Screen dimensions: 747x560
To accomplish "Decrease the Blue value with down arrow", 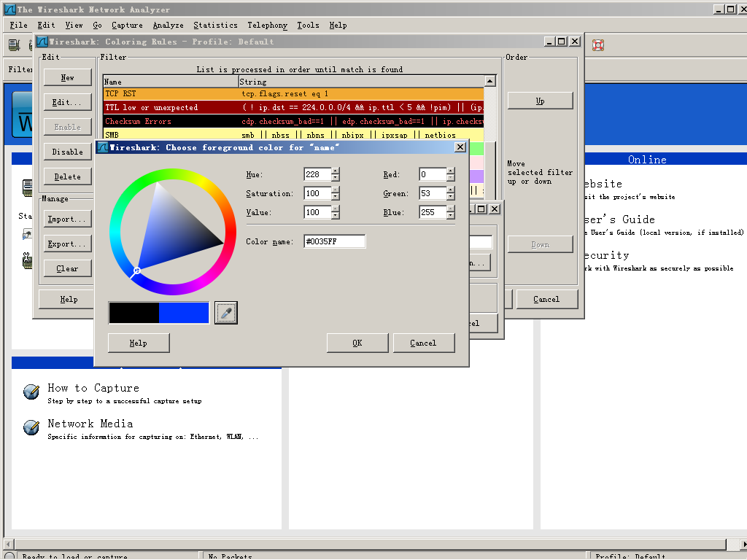I will click(x=451, y=216).
